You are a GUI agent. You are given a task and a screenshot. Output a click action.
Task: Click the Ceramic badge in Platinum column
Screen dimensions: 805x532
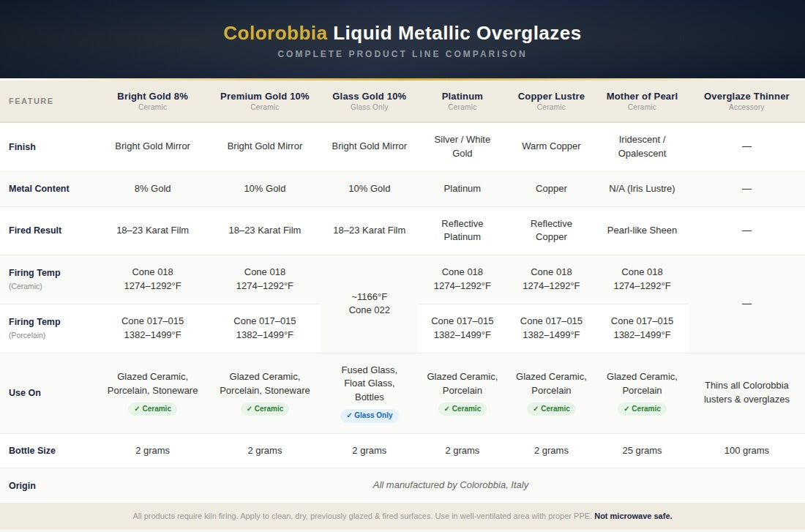[x=462, y=409]
